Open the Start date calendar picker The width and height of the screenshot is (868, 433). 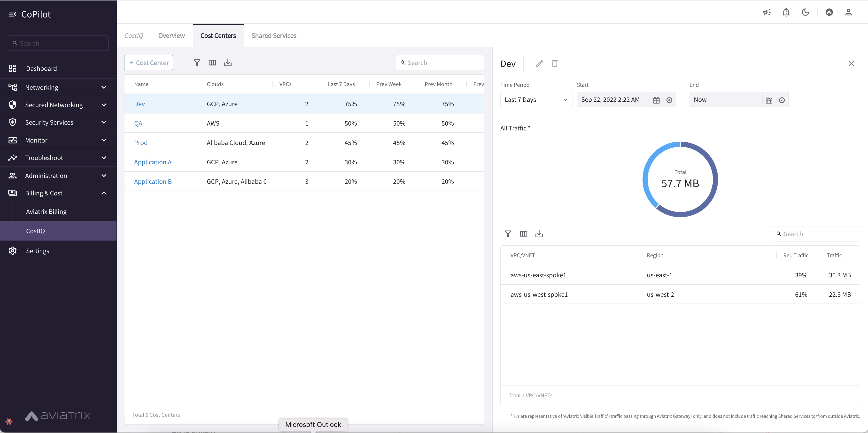coord(656,100)
